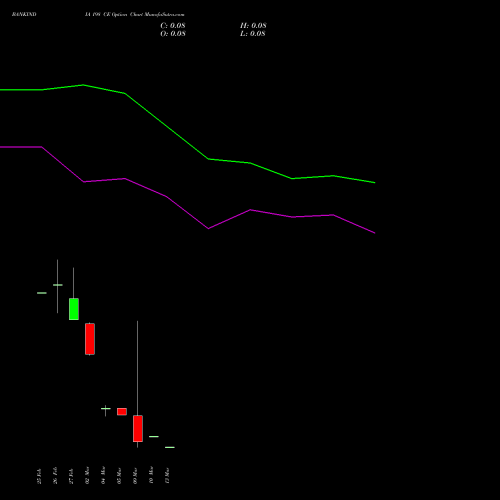The width and height of the screenshot is (500, 500).
Task: Click the 10 Mar date label
Action: point(151,475)
